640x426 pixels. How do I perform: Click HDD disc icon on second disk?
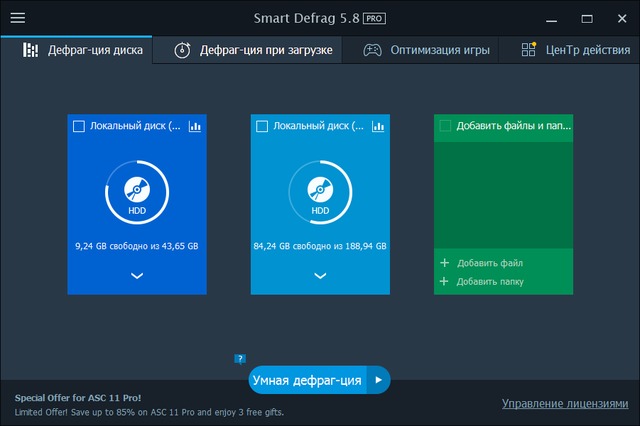point(320,189)
